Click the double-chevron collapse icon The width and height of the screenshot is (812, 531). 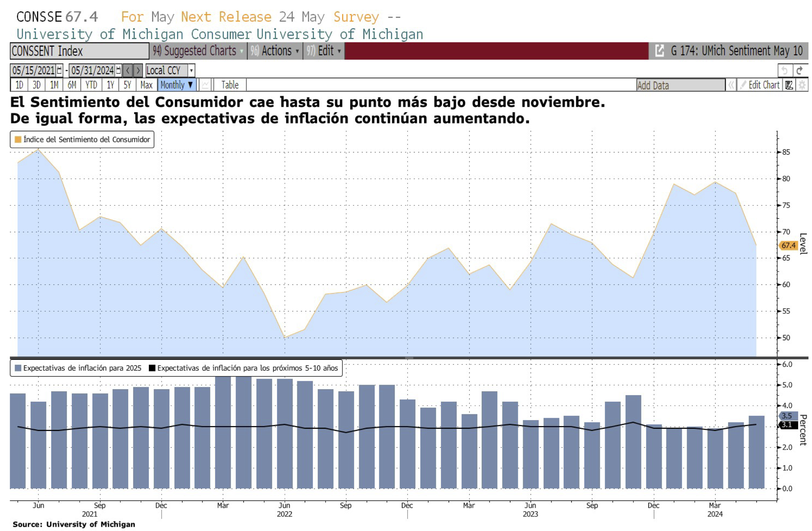[731, 85]
